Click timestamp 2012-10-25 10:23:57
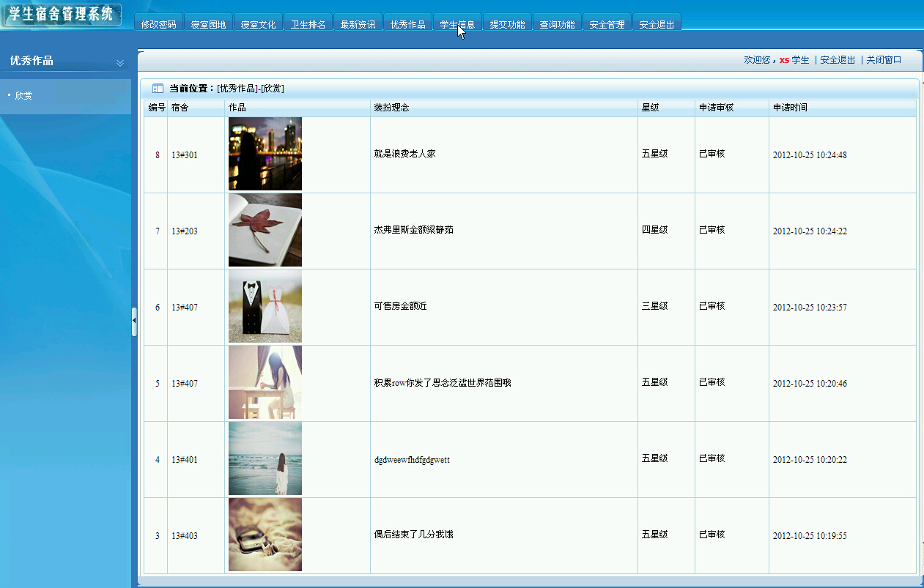The image size is (924, 588). tap(810, 308)
